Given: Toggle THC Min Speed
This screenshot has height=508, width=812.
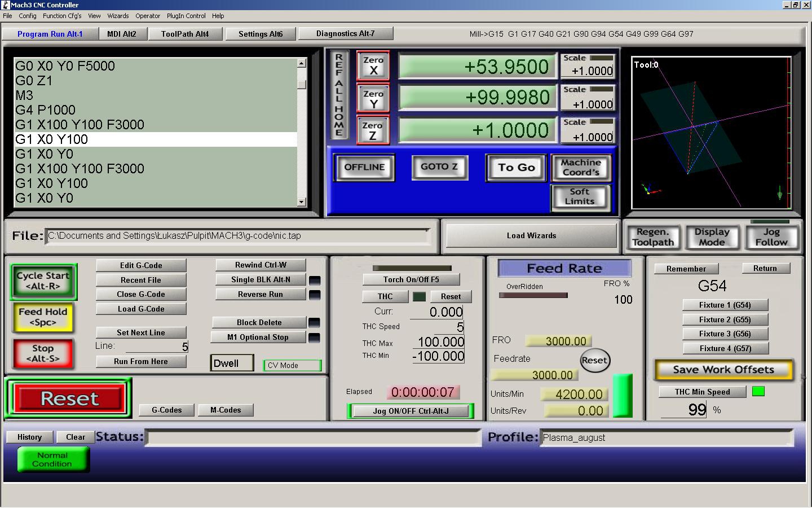Looking at the screenshot, I should point(703,392).
